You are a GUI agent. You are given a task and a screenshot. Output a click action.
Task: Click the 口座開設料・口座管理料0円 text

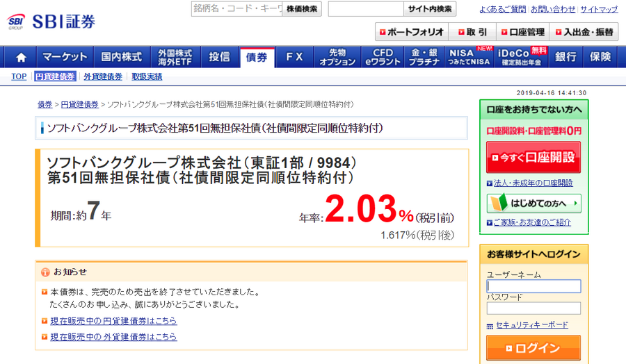[x=533, y=131]
